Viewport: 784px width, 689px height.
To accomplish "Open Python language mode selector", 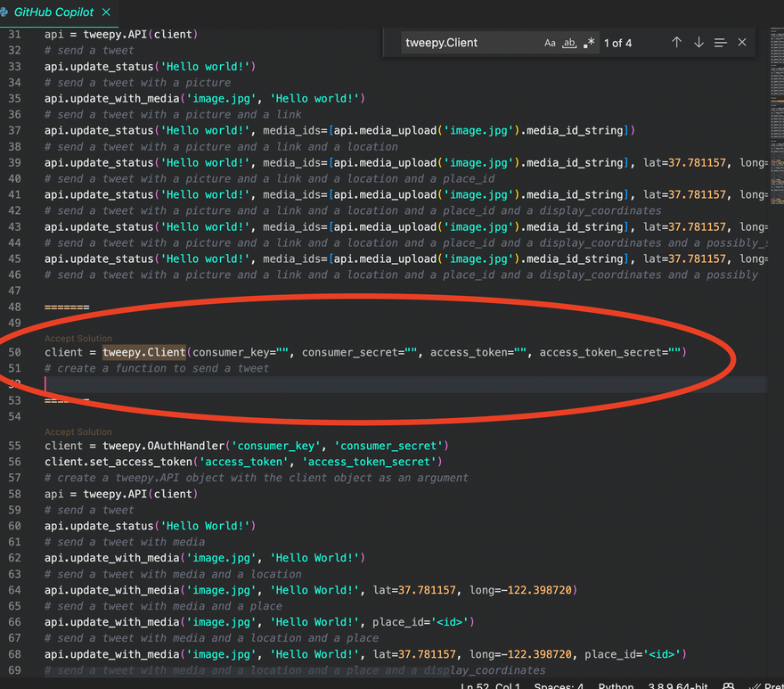I will click(x=616, y=685).
